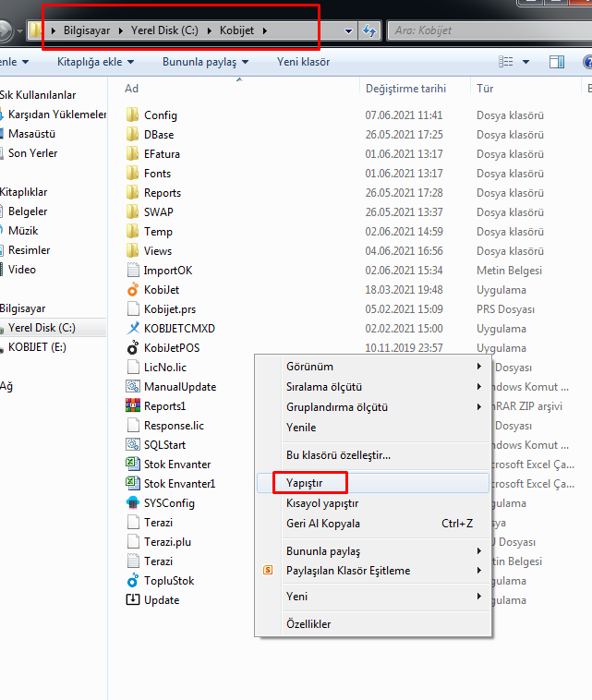Screen dimensions: 592x700
Task: Click the ManualUpdate command file icon
Action: point(133,387)
